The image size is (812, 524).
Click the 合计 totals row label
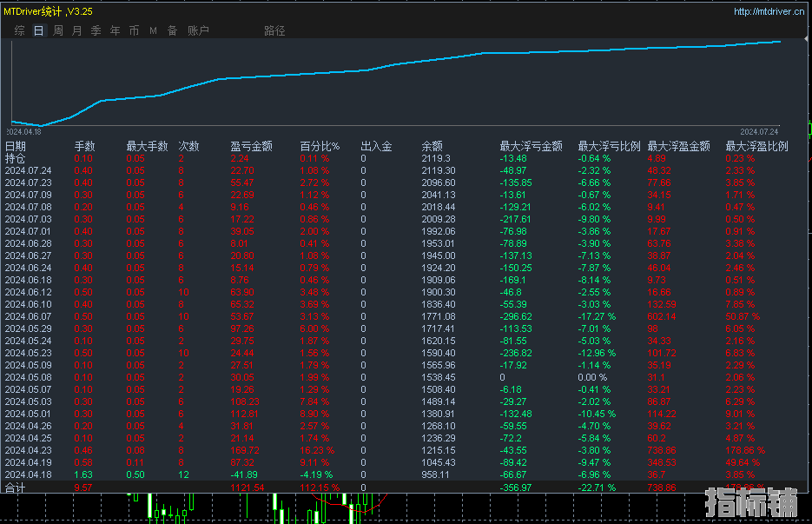coord(16,488)
